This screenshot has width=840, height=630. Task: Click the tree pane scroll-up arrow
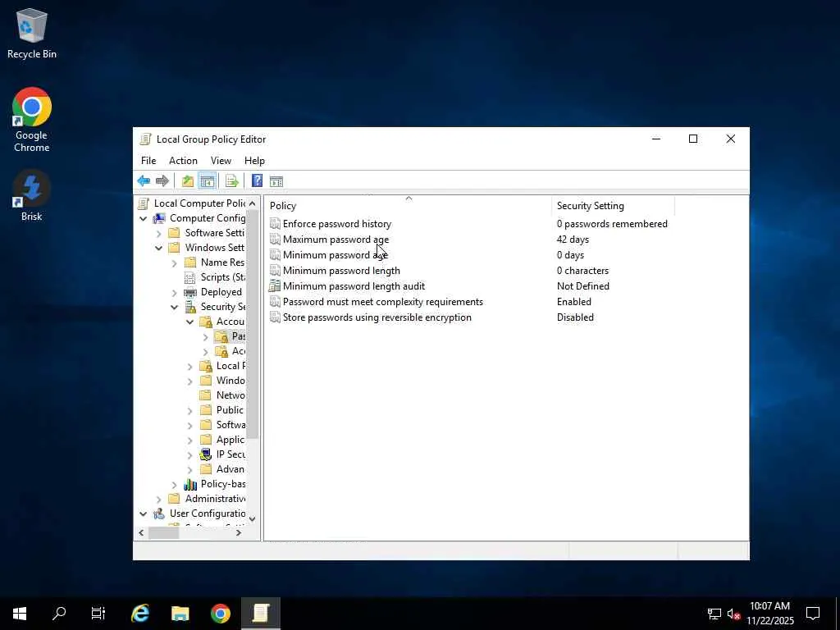coord(253,203)
